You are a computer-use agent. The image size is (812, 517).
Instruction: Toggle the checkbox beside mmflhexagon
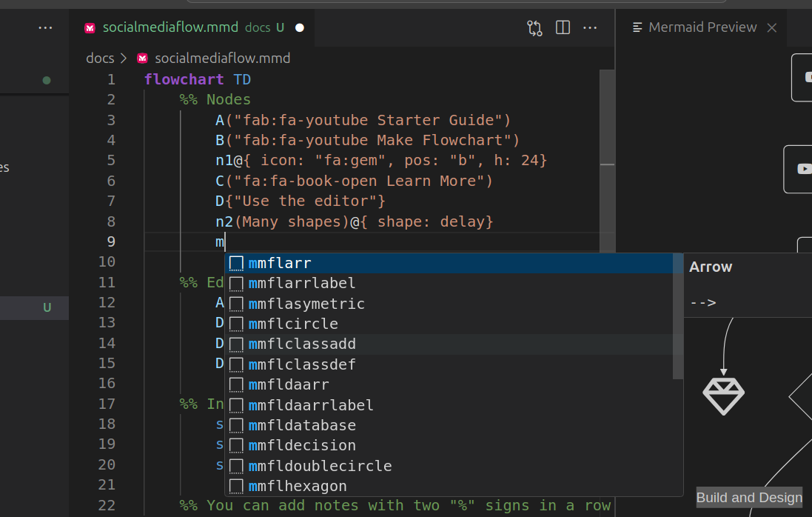click(236, 486)
